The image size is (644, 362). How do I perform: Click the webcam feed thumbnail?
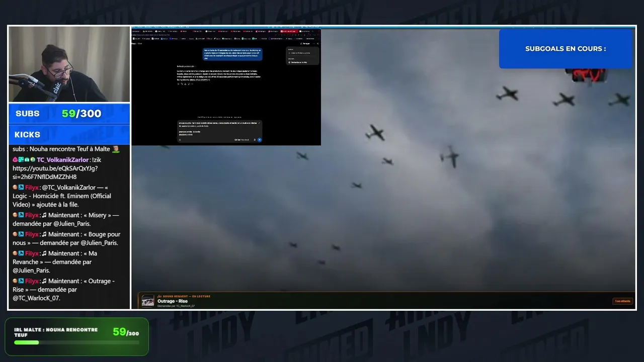(x=69, y=64)
